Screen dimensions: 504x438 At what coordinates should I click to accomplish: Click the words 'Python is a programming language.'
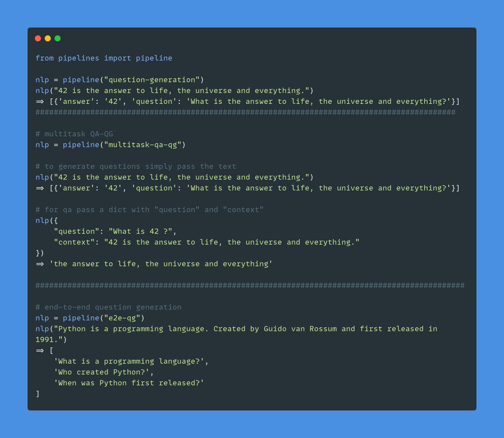click(134, 329)
